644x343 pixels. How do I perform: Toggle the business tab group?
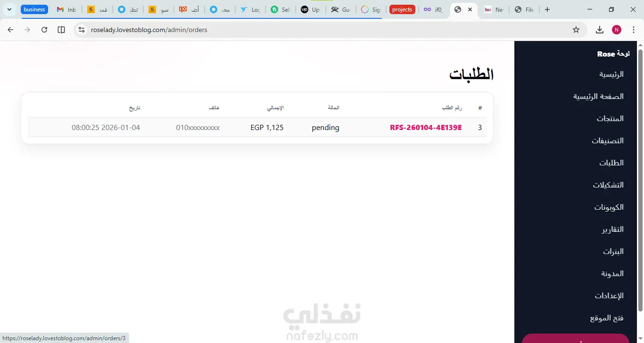[x=34, y=9]
